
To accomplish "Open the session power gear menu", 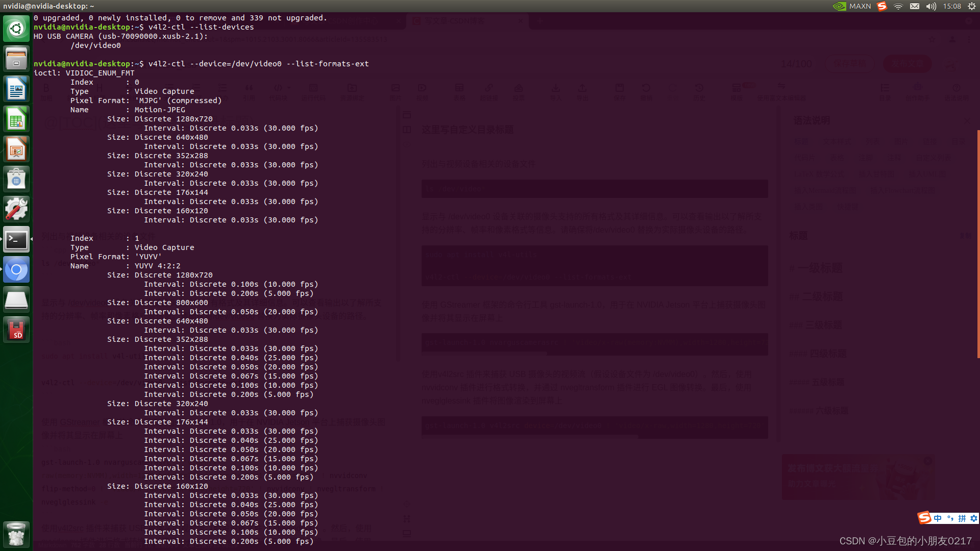I will pos(972,6).
